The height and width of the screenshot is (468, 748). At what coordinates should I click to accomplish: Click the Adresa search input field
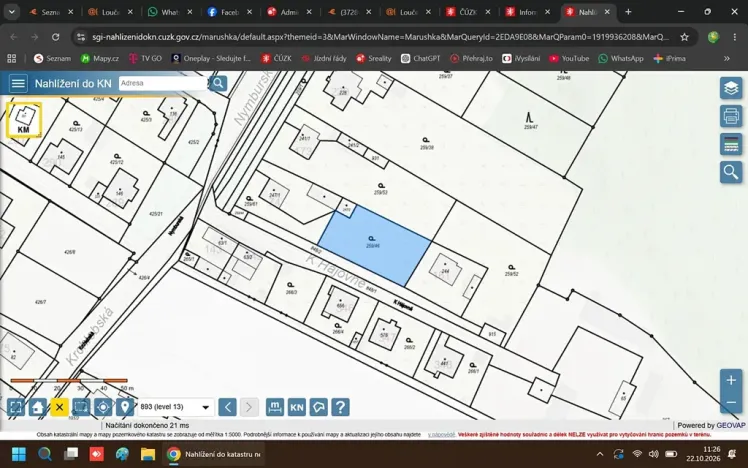(163, 83)
